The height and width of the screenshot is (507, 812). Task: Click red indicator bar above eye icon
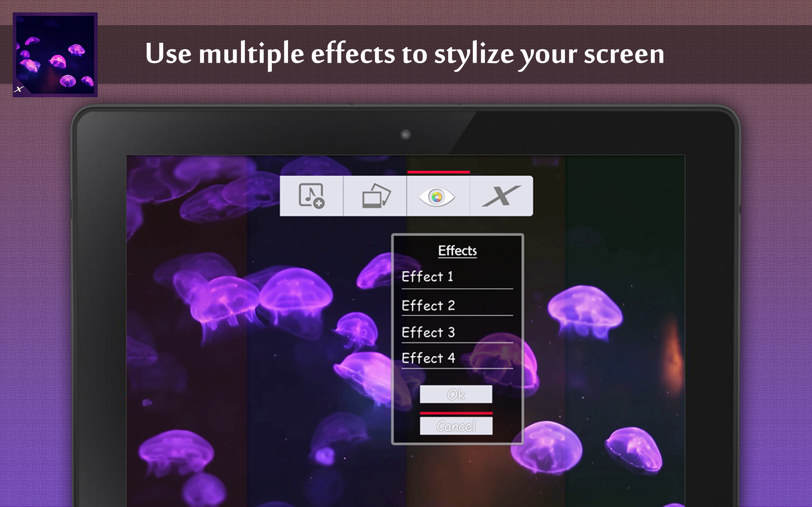coord(438,172)
